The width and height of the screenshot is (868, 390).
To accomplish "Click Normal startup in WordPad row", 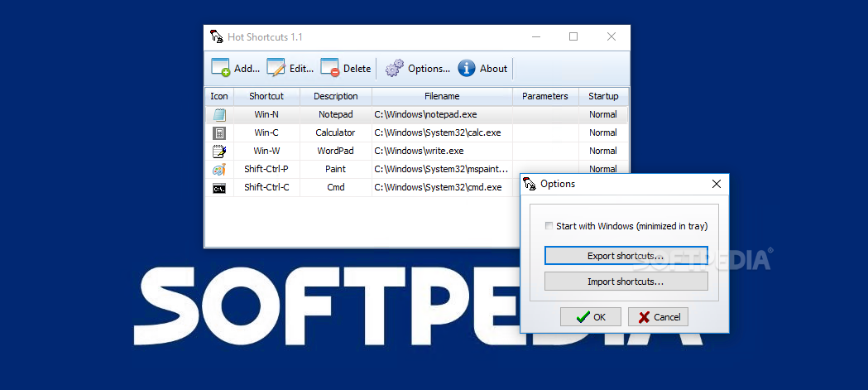I will (x=603, y=152).
